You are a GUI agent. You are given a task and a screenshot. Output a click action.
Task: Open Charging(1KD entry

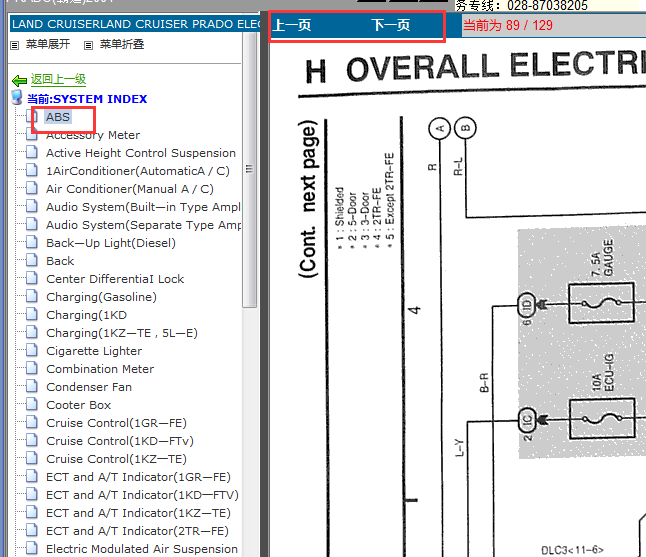[87, 315]
